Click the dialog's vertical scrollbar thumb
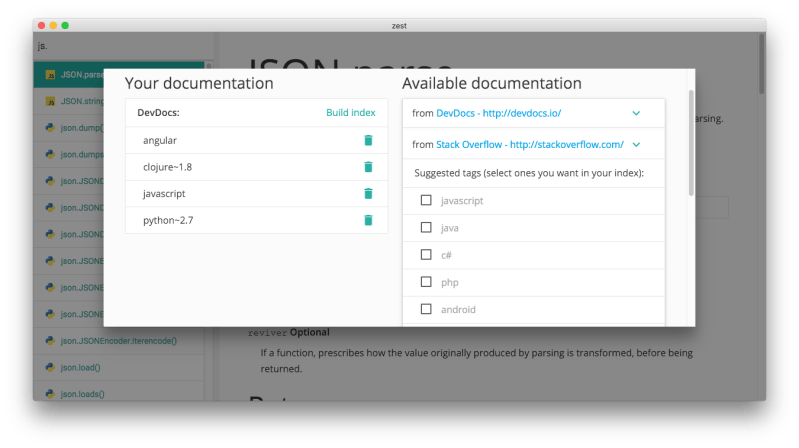Image resolution: width=799 pixels, height=448 pixels. coord(691,143)
